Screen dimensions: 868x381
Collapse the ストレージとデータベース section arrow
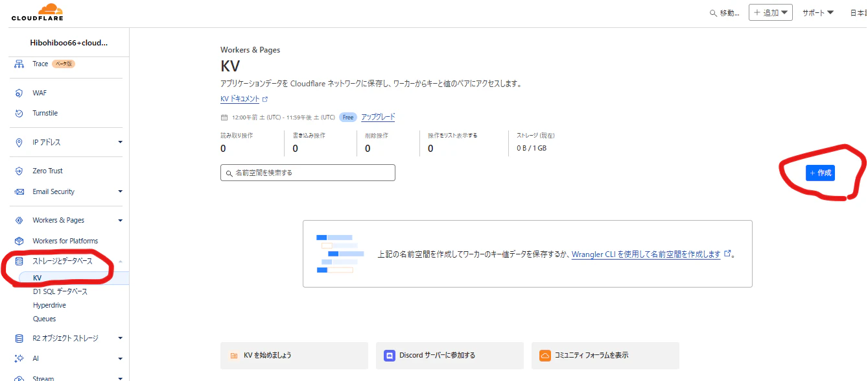coord(120,261)
